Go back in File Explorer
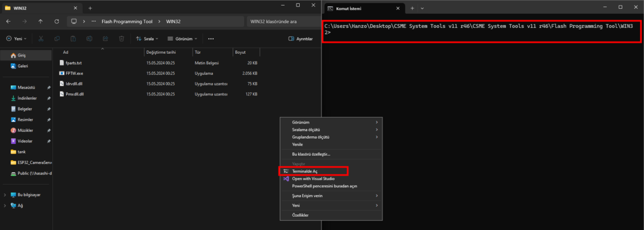The width and height of the screenshot is (644, 230). [x=9, y=21]
